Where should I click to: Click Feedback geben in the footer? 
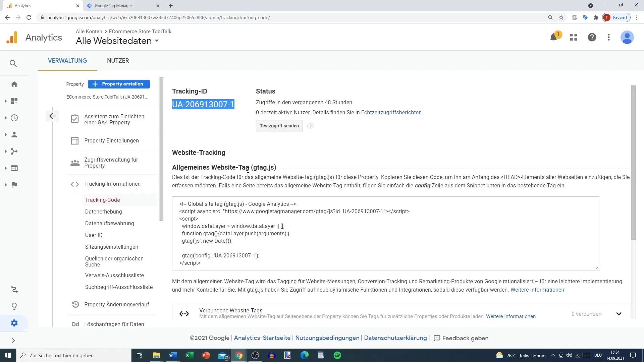(461, 338)
